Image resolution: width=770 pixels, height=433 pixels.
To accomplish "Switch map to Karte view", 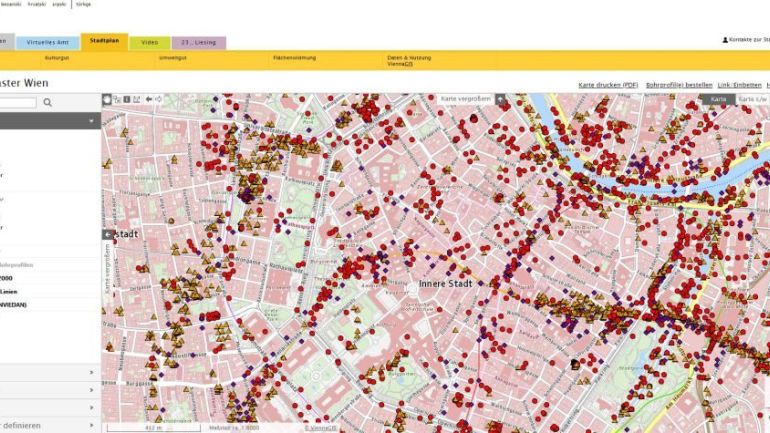I will (x=718, y=100).
